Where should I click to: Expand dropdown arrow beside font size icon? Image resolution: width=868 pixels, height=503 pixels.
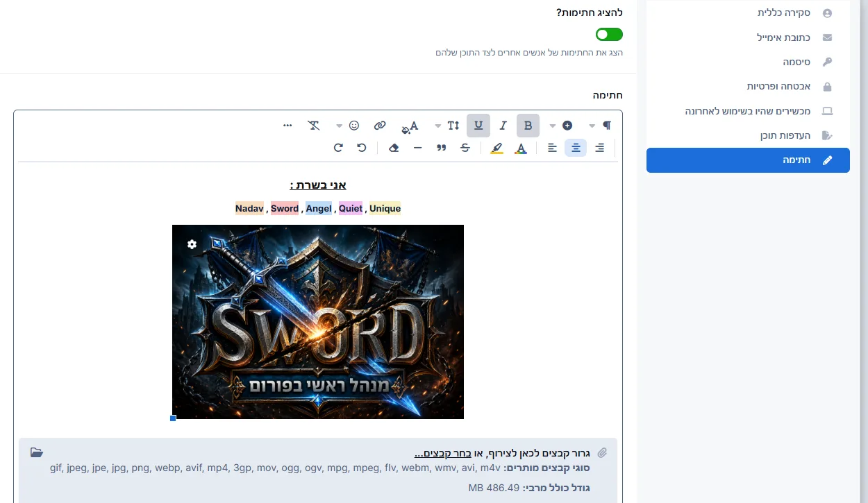coord(438,126)
